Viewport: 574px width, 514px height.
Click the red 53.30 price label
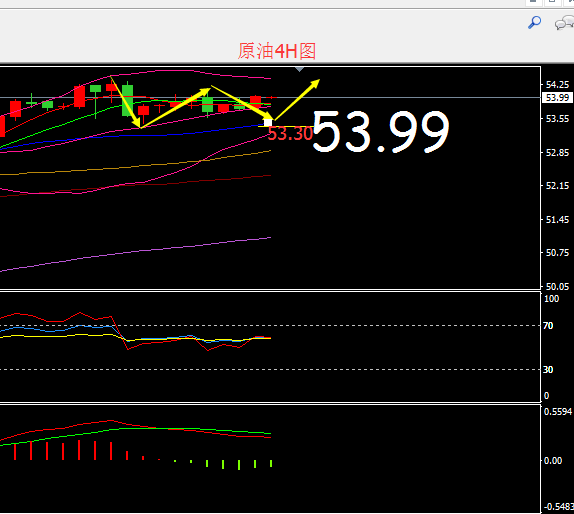pyautogui.click(x=290, y=134)
